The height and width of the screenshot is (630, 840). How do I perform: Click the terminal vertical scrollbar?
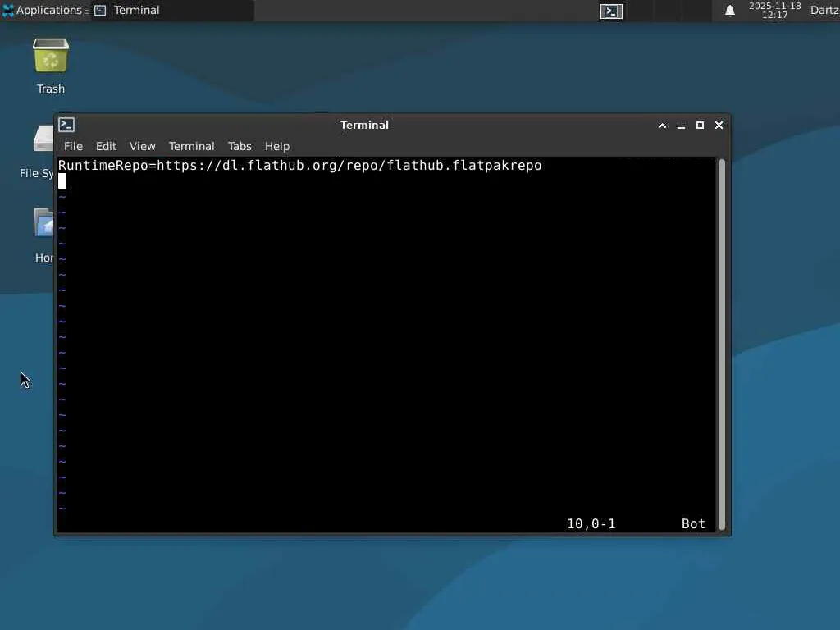click(722, 345)
